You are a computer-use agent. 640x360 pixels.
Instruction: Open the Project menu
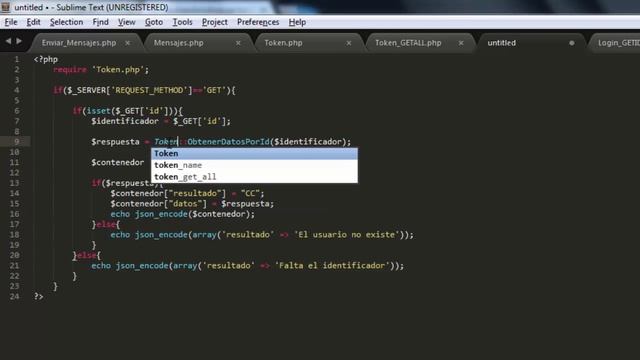215,22
